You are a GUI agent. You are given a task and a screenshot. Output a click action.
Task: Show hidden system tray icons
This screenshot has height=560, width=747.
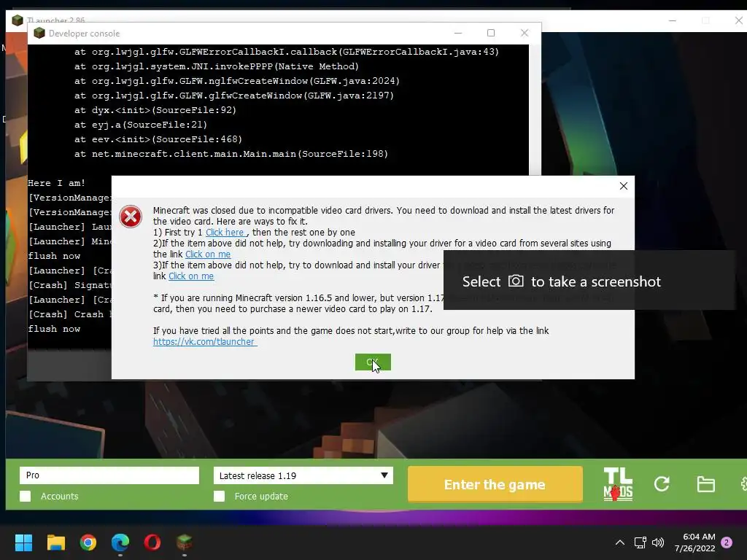[x=620, y=542]
